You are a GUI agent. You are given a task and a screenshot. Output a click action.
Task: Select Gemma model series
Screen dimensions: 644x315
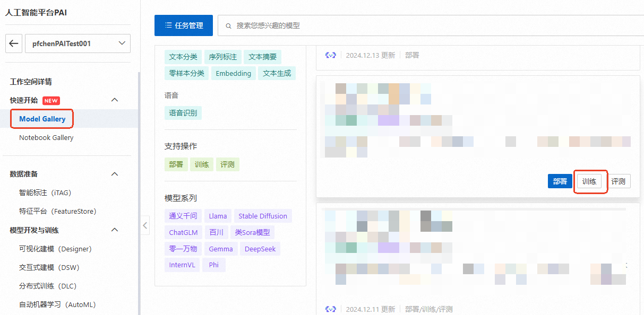(x=221, y=249)
